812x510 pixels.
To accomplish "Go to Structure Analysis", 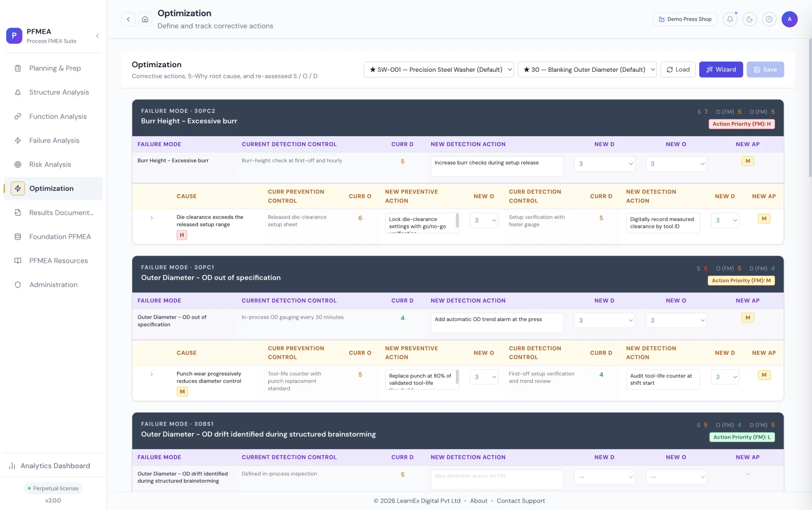I will (x=53, y=92).
